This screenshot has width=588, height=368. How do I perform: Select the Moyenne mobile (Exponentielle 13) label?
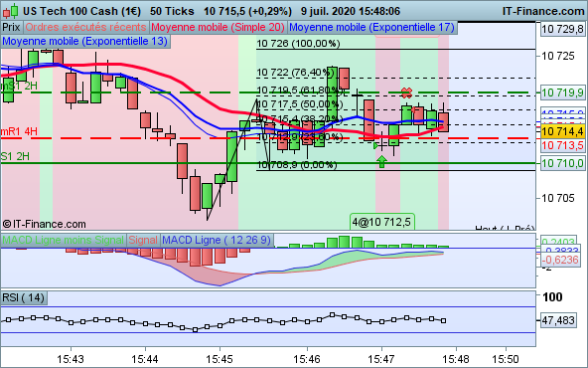coord(85,41)
